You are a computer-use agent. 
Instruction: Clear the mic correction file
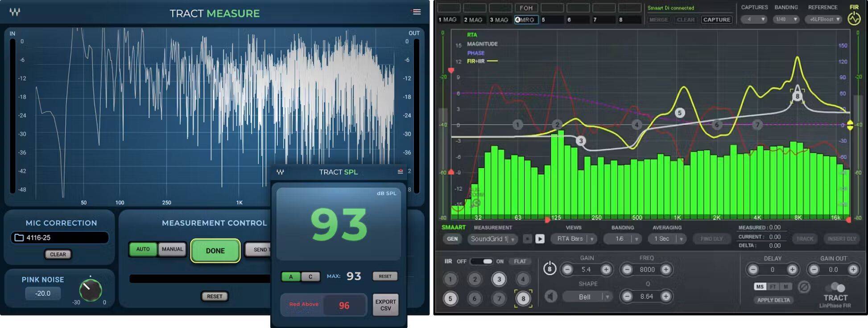(x=58, y=254)
